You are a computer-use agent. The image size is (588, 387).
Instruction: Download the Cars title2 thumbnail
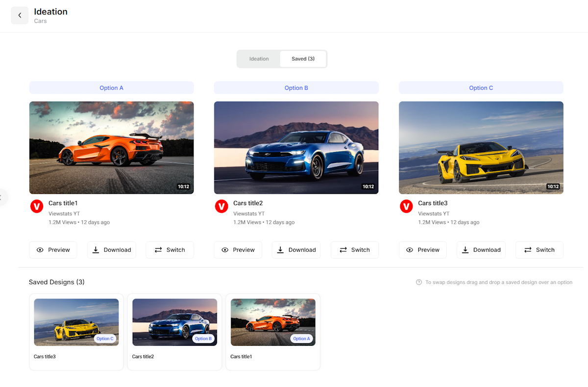(x=296, y=250)
